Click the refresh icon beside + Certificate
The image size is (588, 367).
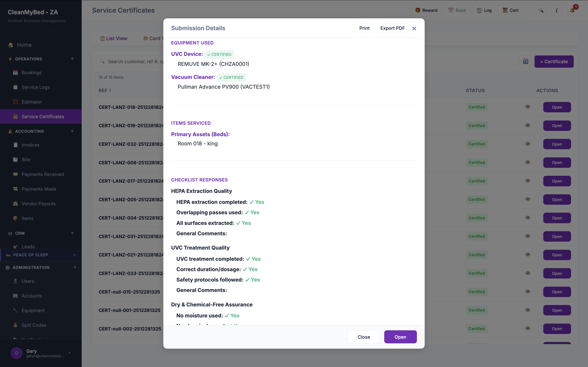click(x=526, y=62)
